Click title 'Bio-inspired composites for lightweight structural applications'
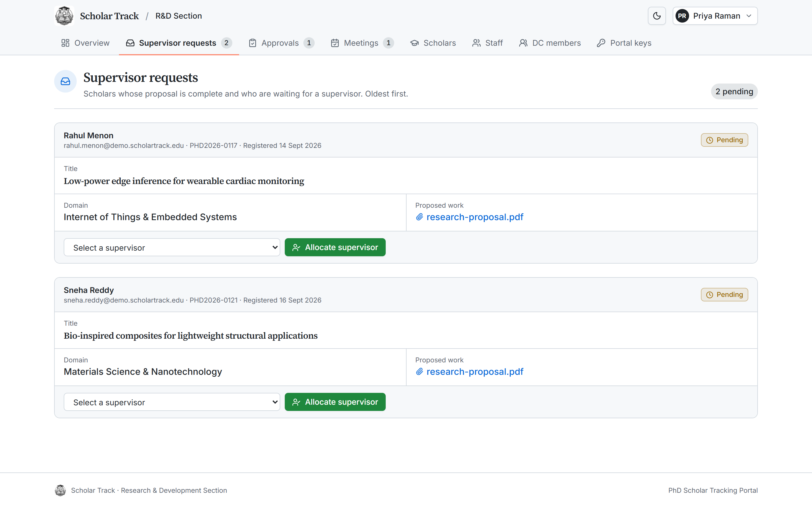Image resolution: width=812 pixels, height=508 pixels. point(191,336)
